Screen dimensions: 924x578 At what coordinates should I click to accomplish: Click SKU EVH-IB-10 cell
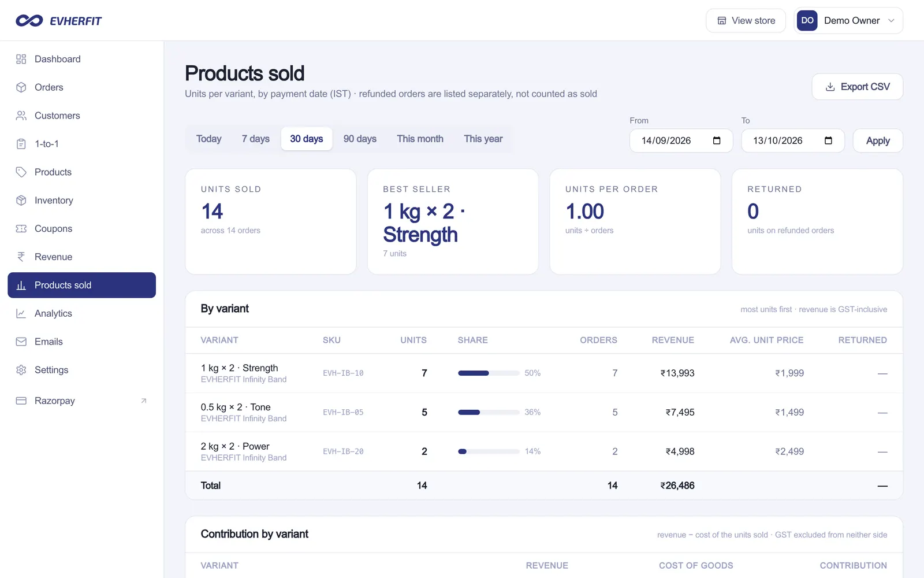tap(343, 373)
